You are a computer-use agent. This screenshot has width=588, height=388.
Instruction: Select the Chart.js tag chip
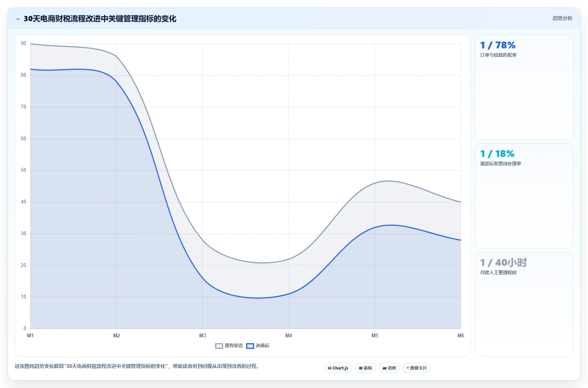(338, 368)
